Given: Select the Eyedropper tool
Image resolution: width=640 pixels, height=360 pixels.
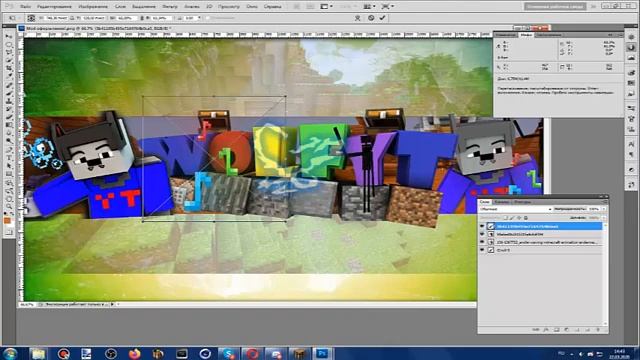Looking at the screenshot, I should [x=8, y=75].
